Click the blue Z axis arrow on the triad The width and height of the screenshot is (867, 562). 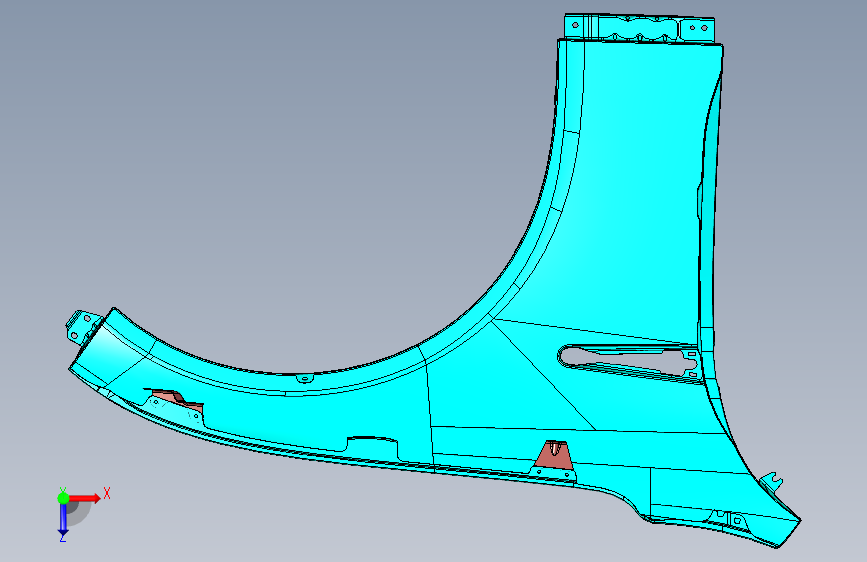[63, 519]
